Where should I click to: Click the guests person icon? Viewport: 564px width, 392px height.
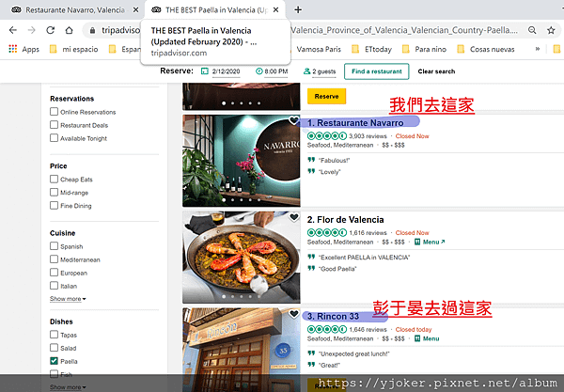pyautogui.click(x=306, y=71)
